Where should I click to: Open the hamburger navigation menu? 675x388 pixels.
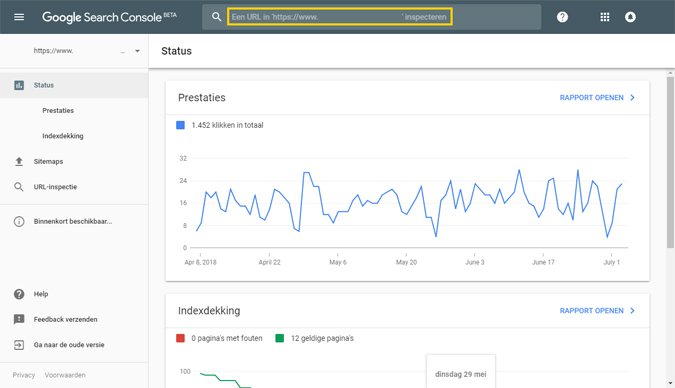(x=19, y=17)
